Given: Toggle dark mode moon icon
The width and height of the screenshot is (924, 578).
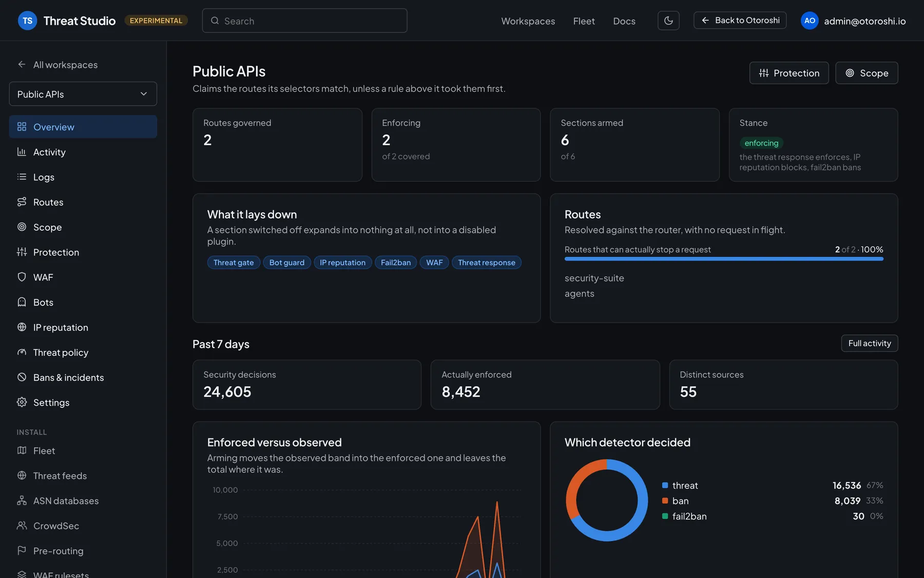Looking at the screenshot, I should (668, 21).
